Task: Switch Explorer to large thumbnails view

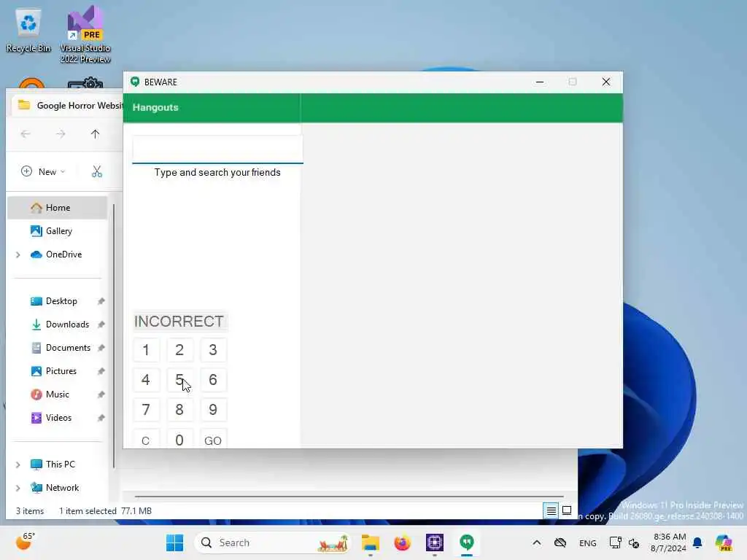Action: point(567,511)
